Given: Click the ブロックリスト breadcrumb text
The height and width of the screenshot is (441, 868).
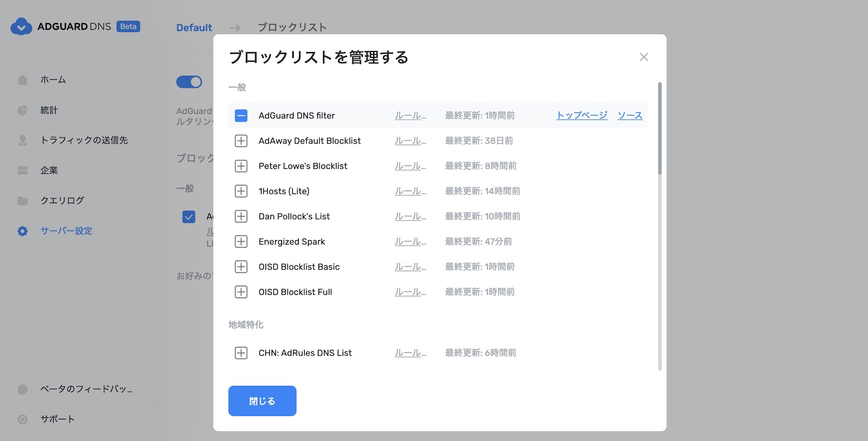Looking at the screenshot, I should pos(292,28).
